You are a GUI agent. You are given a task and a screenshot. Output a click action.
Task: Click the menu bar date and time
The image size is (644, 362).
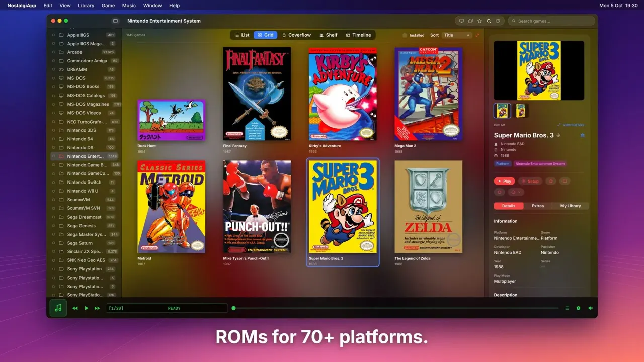[618, 6]
